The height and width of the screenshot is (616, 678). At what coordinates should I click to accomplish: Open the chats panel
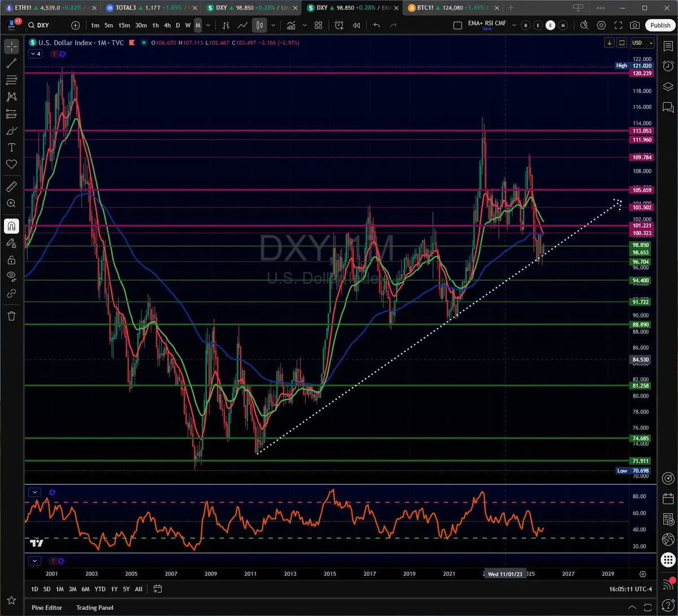[x=668, y=106]
